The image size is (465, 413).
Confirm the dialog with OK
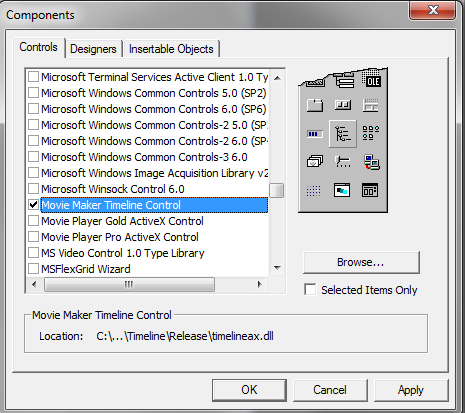coord(249,390)
